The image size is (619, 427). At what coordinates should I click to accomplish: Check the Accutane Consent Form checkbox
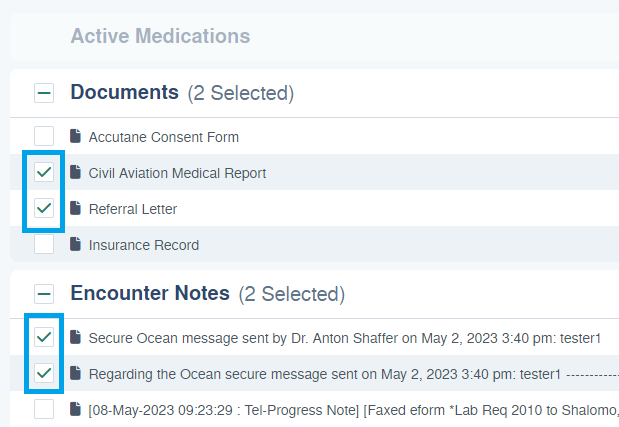pyautogui.click(x=44, y=136)
